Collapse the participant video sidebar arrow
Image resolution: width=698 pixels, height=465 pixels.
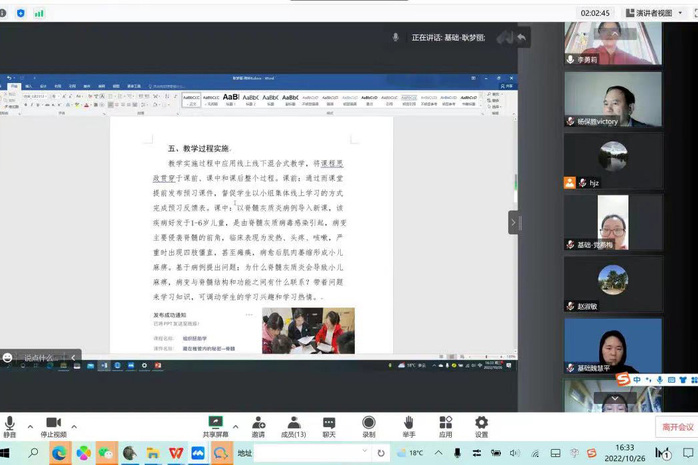514,222
